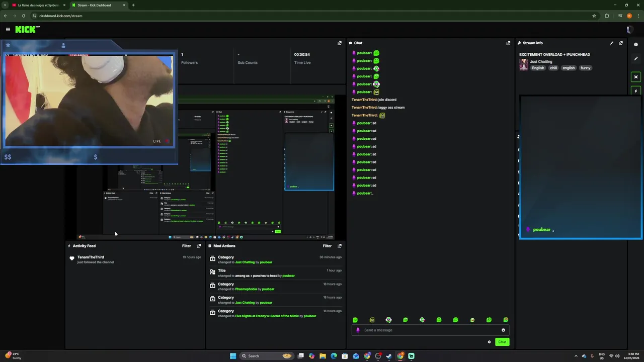Open File Explorer from taskbar

(x=323, y=356)
